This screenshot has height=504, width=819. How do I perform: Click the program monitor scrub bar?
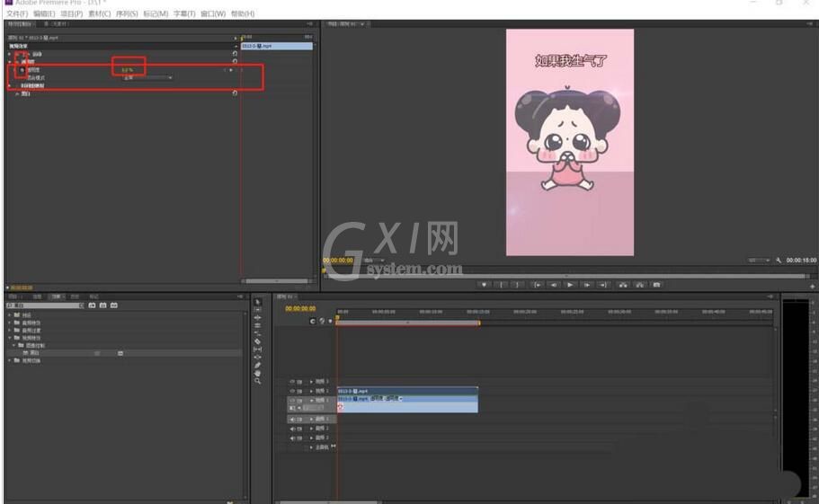tap(565, 276)
